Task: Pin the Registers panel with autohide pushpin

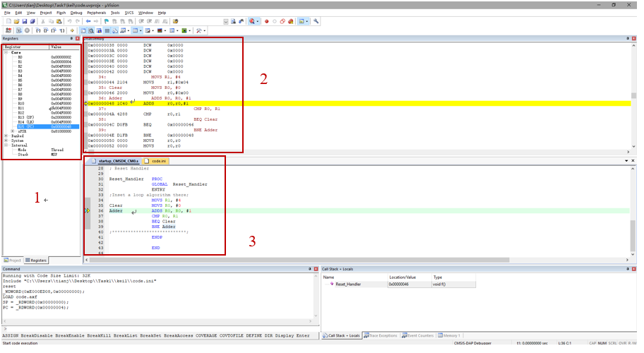Action: [x=71, y=39]
